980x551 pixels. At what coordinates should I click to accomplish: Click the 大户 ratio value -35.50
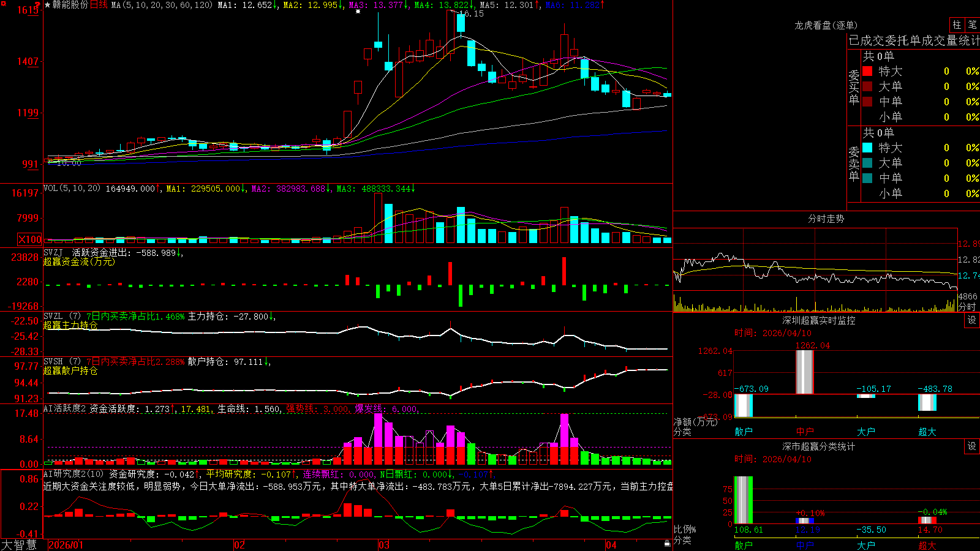tap(871, 530)
